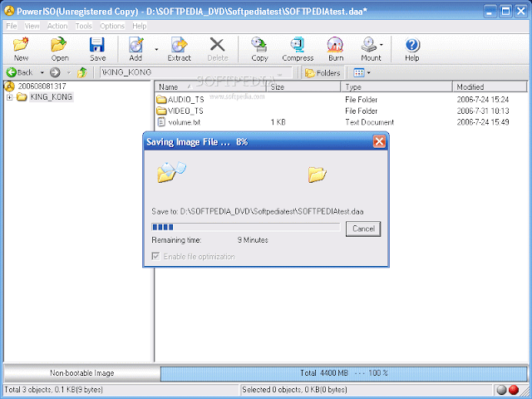This screenshot has width=532, height=399.
Task: Open the Help menu
Action: [x=139, y=26]
